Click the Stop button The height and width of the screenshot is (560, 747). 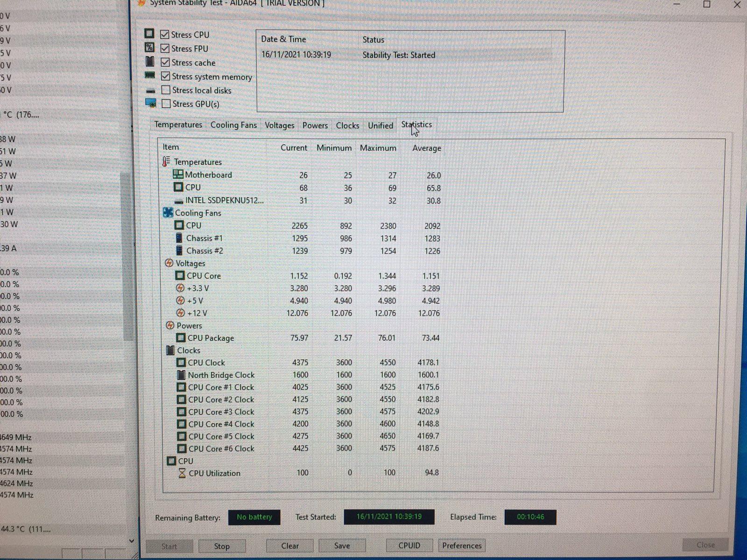pyautogui.click(x=222, y=546)
